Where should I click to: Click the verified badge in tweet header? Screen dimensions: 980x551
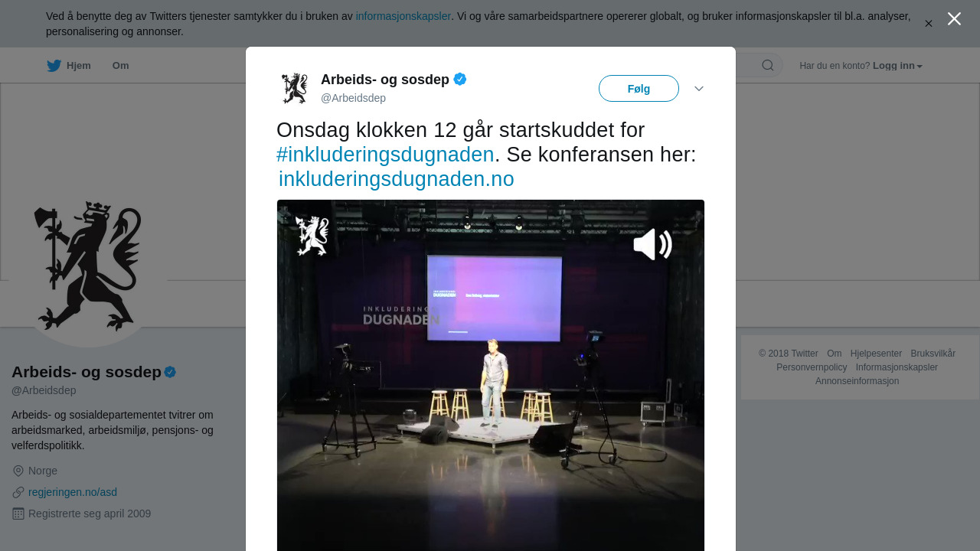460,79
